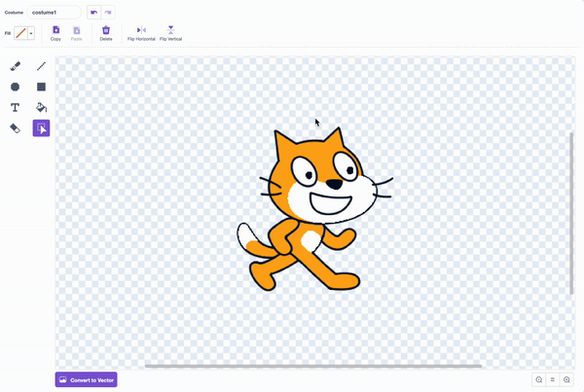
Task: Click the Fill color swatch
Action: tap(20, 33)
